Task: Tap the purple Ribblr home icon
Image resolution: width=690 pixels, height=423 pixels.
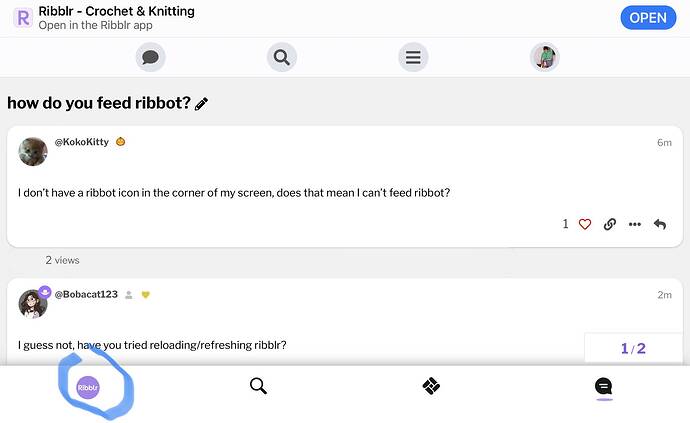Action: coord(88,387)
